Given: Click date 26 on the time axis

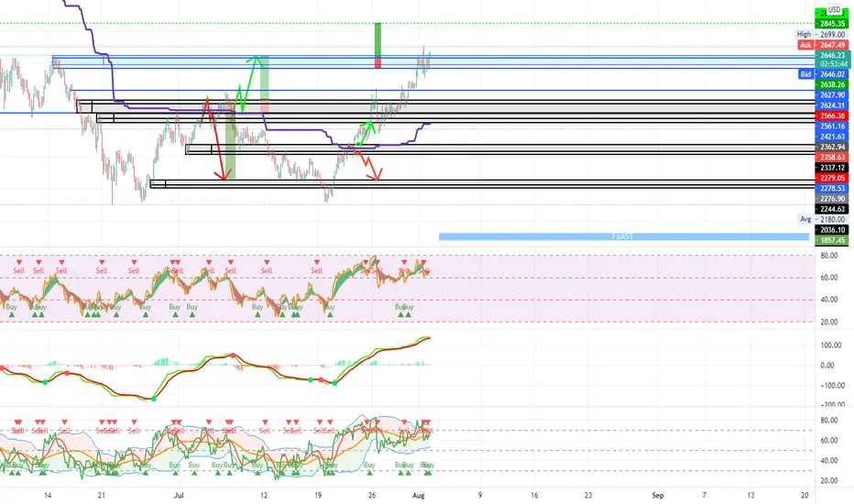Looking at the screenshot, I should (372, 495).
